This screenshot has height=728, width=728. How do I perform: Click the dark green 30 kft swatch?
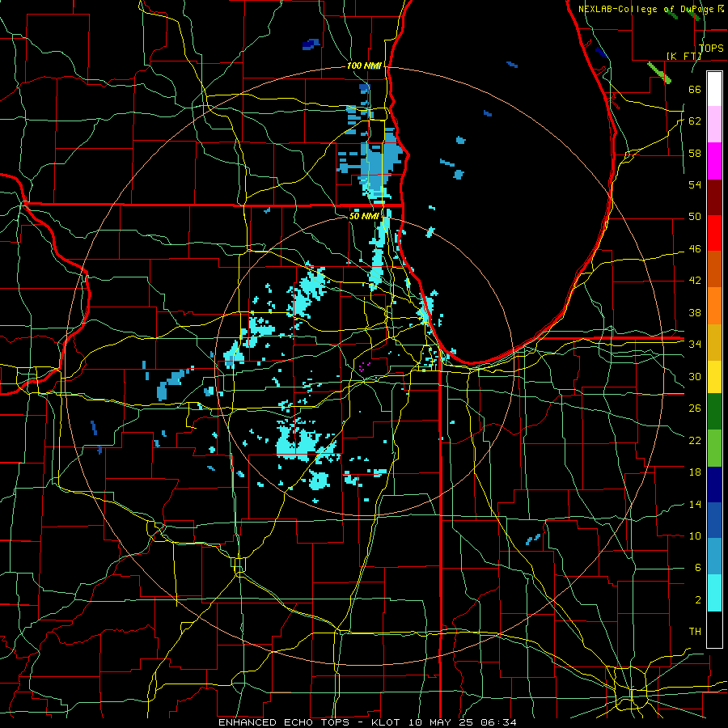click(x=714, y=412)
